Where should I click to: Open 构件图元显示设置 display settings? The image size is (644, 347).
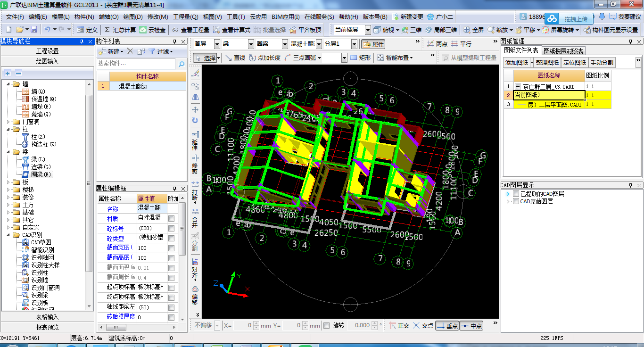point(611,30)
